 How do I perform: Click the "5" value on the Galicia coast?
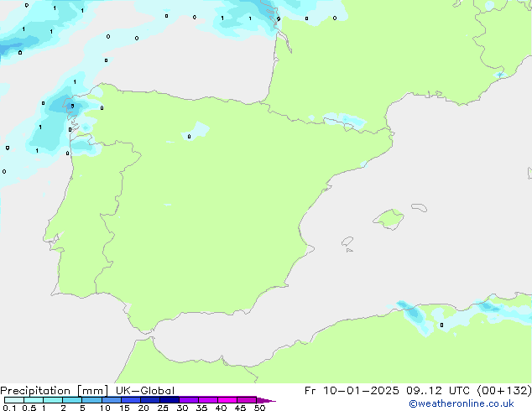(x=72, y=107)
